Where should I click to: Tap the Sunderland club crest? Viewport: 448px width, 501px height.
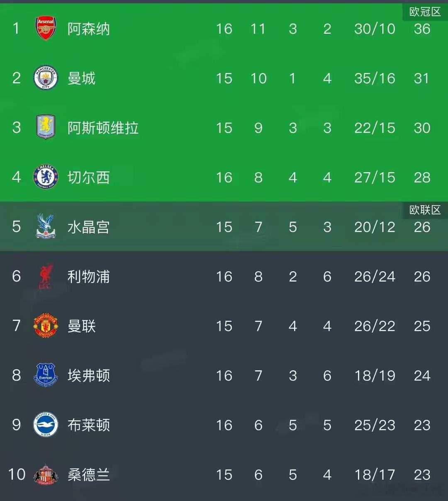coord(46,474)
